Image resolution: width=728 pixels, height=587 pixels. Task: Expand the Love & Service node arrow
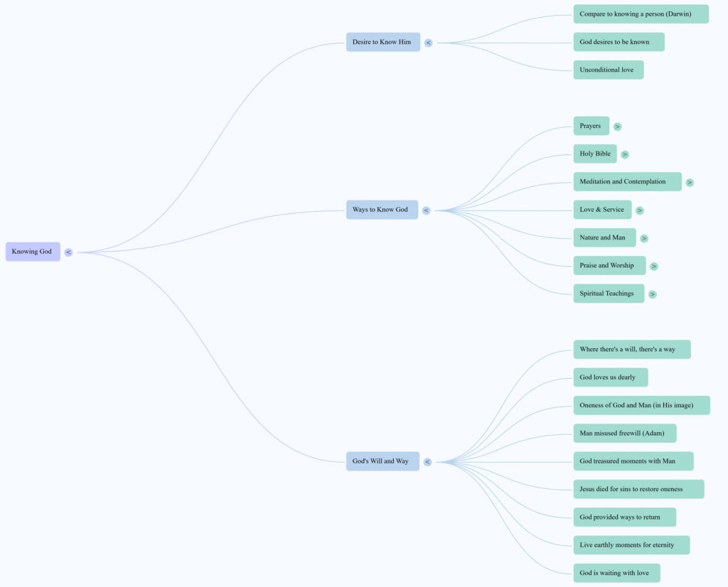(x=640, y=210)
